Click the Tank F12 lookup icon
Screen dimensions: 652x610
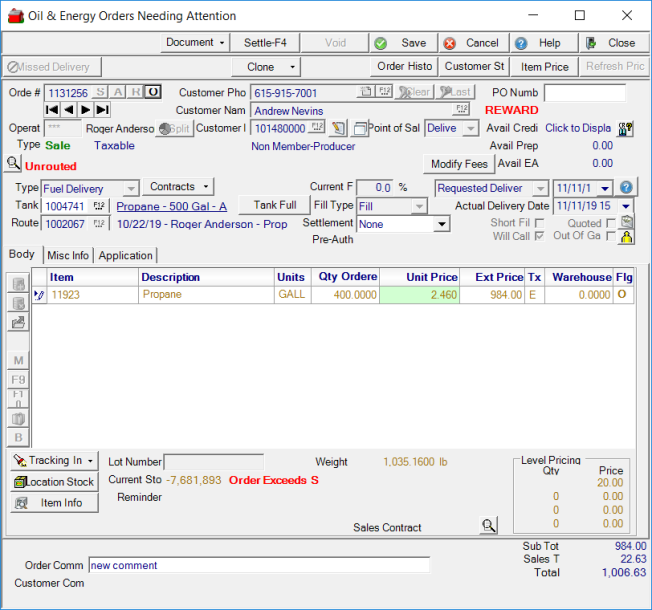point(99,206)
